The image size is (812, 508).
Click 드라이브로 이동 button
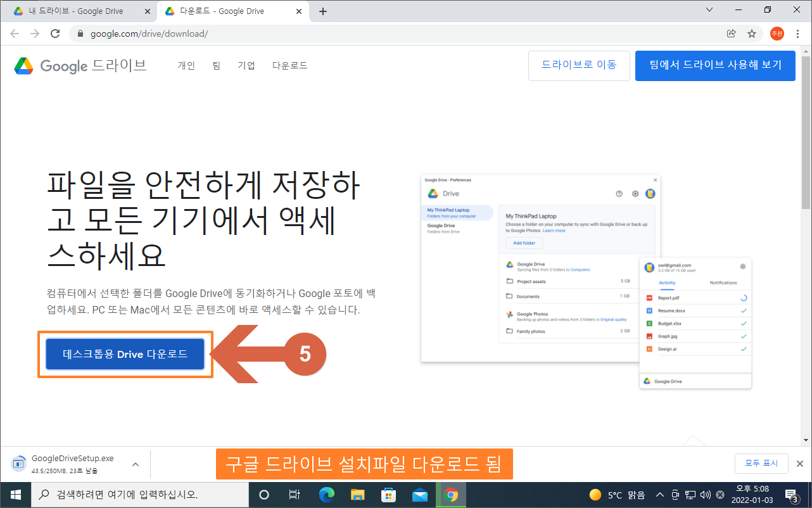[579, 65]
